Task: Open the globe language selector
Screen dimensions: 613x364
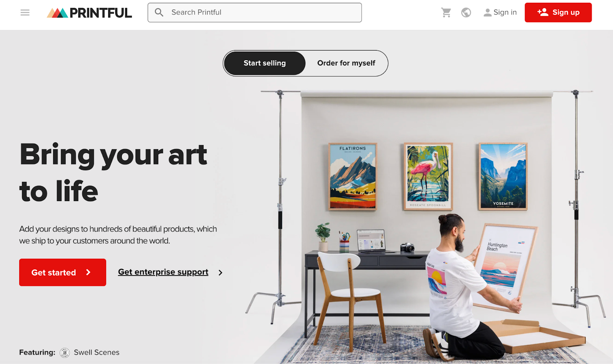Action: point(466,13)
